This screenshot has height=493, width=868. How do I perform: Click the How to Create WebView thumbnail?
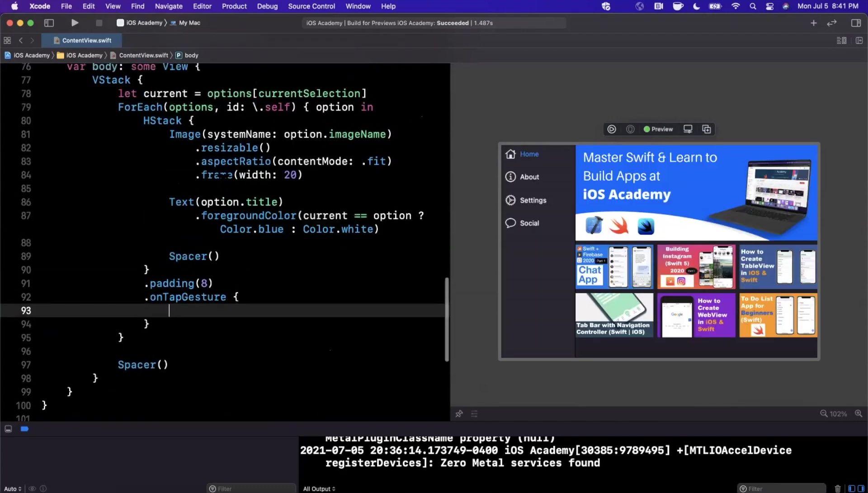tap(696, 315)
